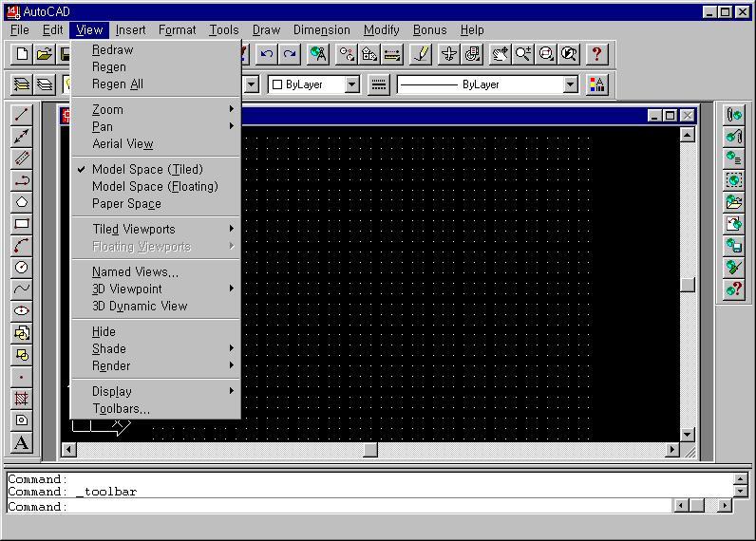
Task: Click Make Object's Layer Current icon
Action: pyautogui.click(x=22, y=84)
